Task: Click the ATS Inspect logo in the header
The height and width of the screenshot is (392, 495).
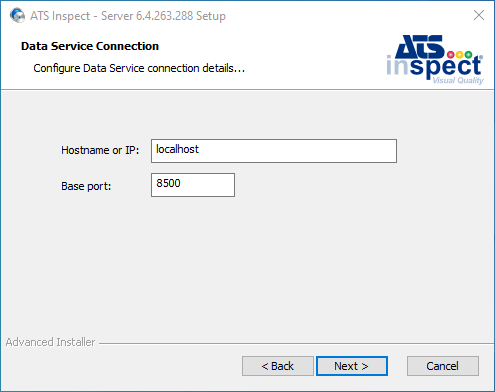Action: (x=435, y=59)
